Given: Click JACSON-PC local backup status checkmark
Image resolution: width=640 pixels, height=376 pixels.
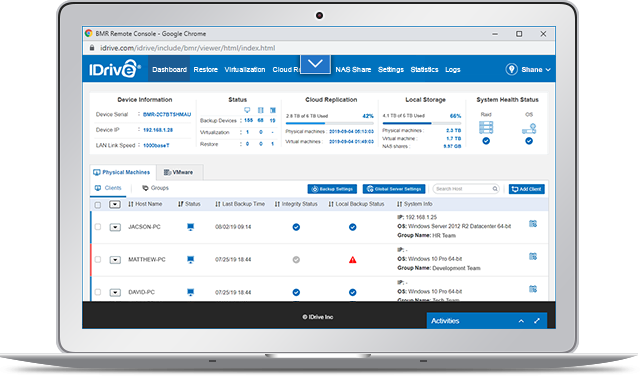Looking at the screenshot, I should (x=353, y=227).
